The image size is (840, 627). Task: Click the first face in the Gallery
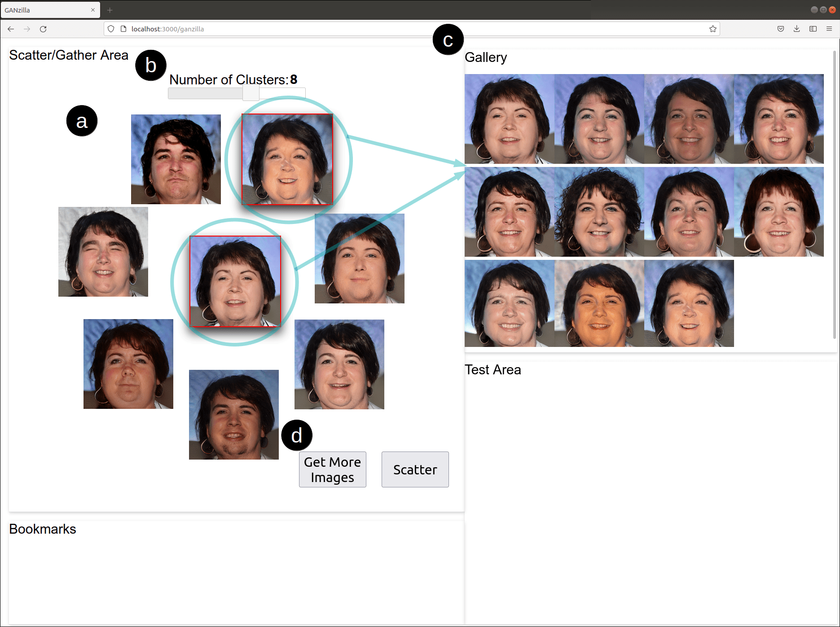[x=509, y=119]
